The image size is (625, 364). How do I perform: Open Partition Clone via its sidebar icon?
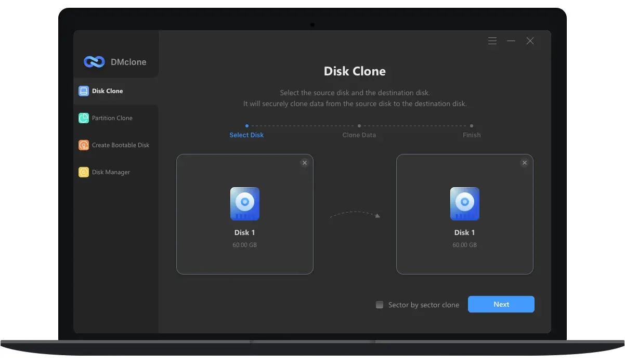click(84, 118)
